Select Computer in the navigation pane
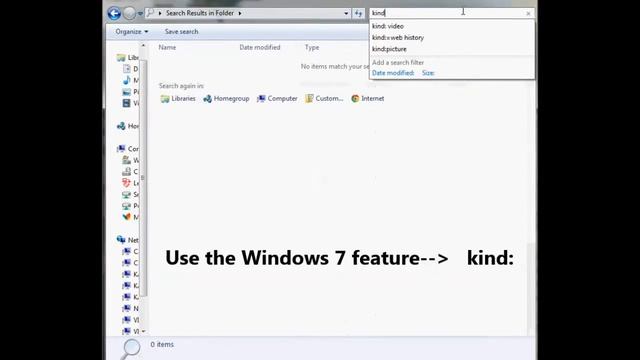This screenshot has width=640, height=360. (x=128, y=149)
